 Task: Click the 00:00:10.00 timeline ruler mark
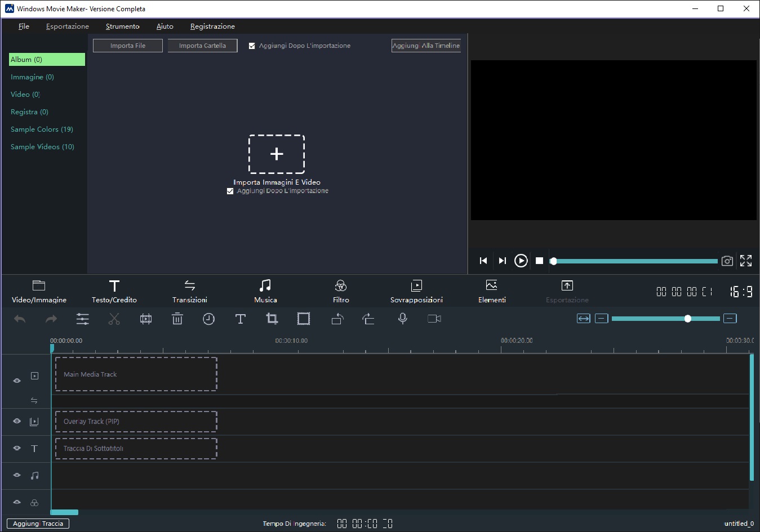pyautogui.click(x=291, y=341)
